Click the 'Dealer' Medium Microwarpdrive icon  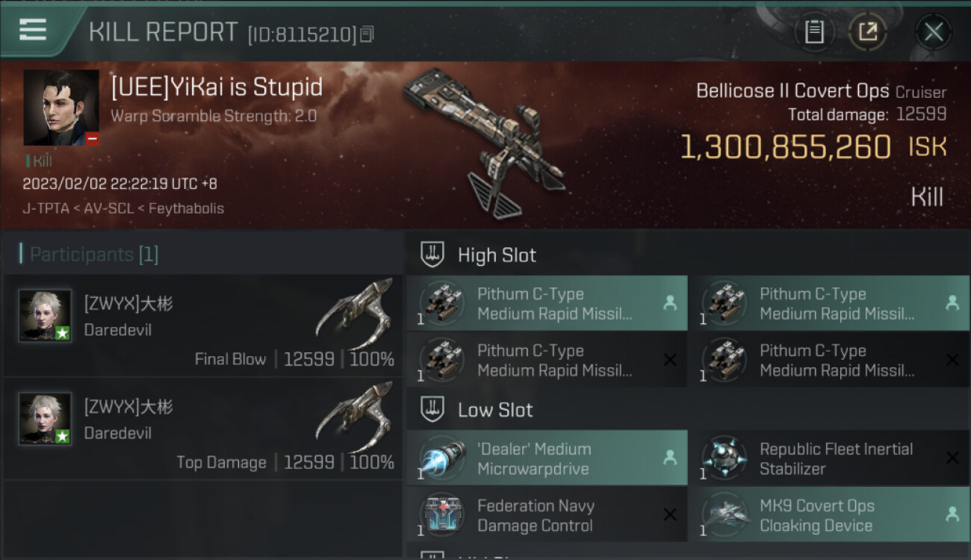(441, 458)
